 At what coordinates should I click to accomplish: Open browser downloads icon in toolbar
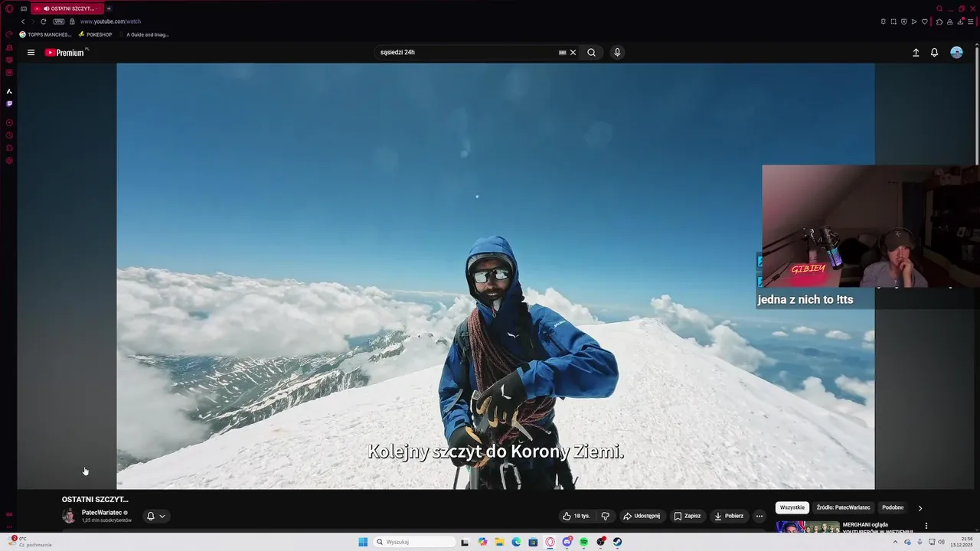pos(960,21)
